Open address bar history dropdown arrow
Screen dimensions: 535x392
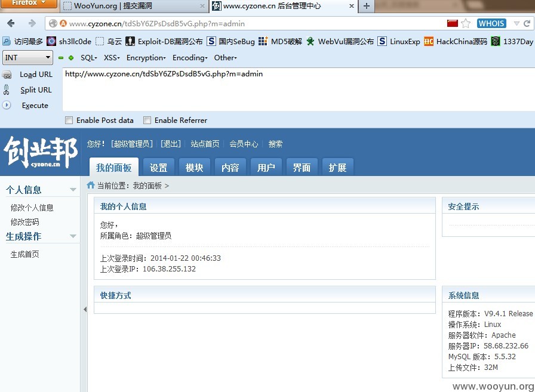pyautogui.click(x=516, y=23)
